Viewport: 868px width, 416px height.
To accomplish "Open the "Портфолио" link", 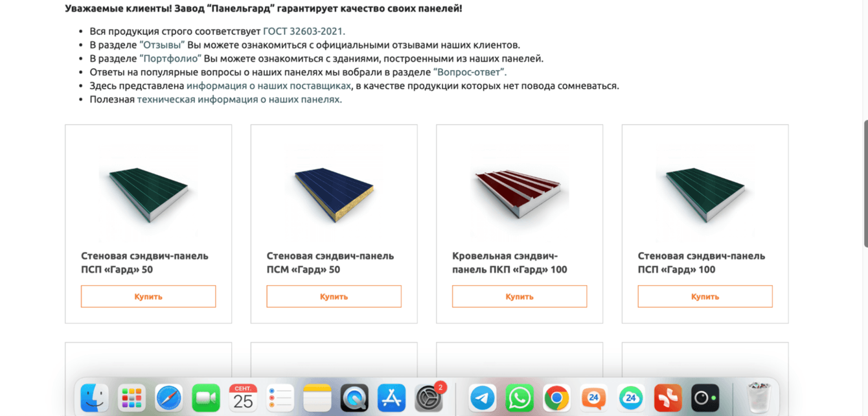I will point(170,58).
